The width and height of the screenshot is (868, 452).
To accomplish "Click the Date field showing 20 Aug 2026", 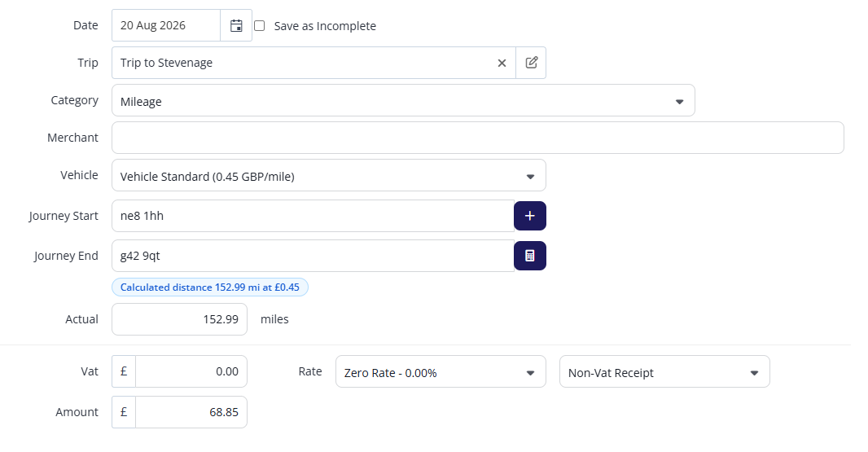I will point(166,25).
